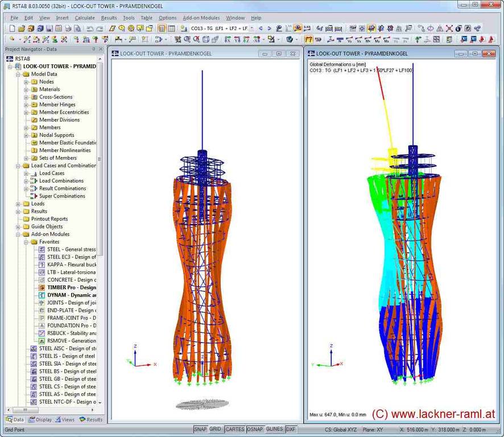Undo the last action with the Undo arrow
The height and width of the screenshot is (437, 504).
90,28
